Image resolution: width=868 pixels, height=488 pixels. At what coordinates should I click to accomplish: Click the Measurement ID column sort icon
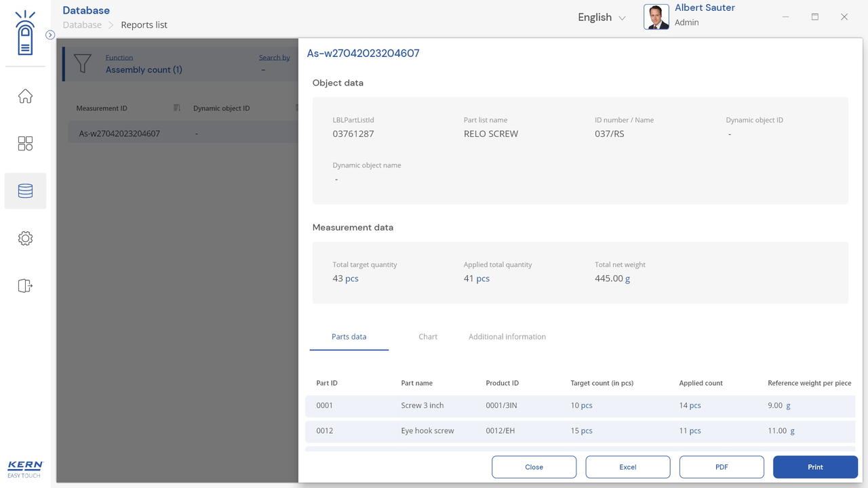pos(177,108)
